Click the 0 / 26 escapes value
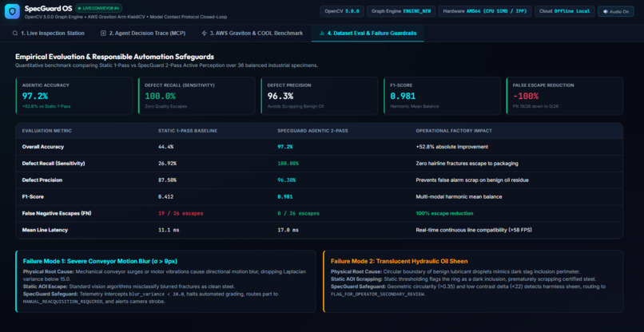The width and height of the screenshot is (644, 332). (x=298, y=213)
